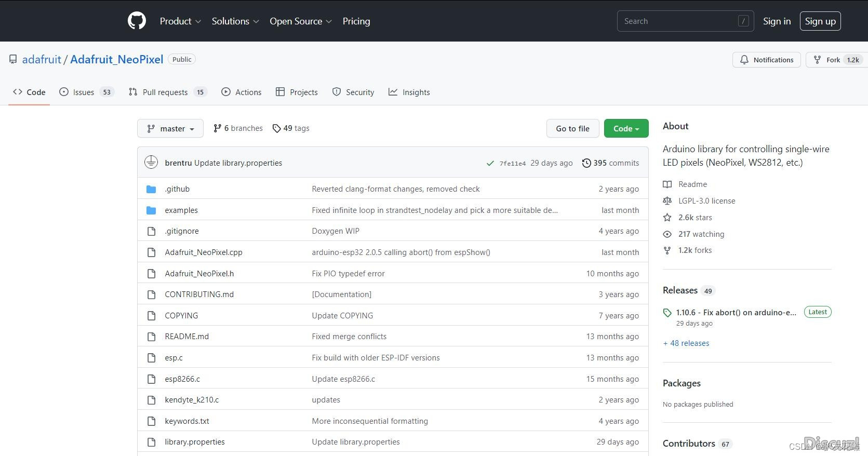Open the green Code dropdown button

626,128
